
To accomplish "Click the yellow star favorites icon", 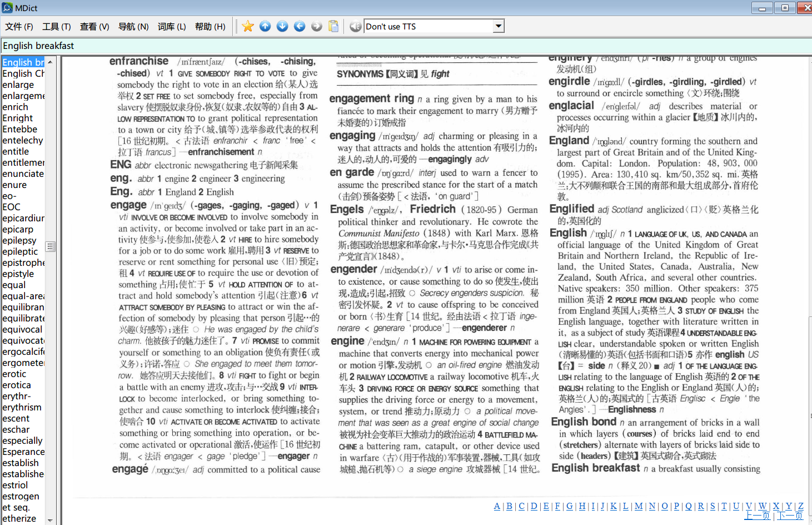I will 248,26.
